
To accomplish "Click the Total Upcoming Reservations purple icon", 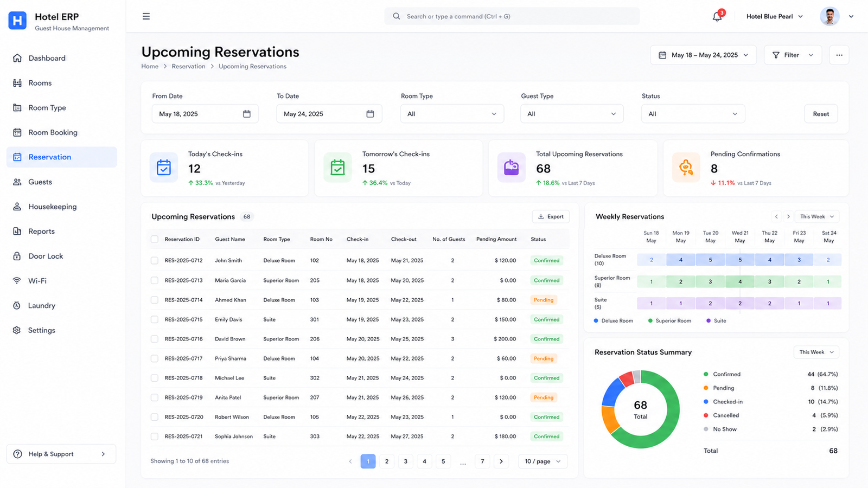I will (x=512, y=168).
